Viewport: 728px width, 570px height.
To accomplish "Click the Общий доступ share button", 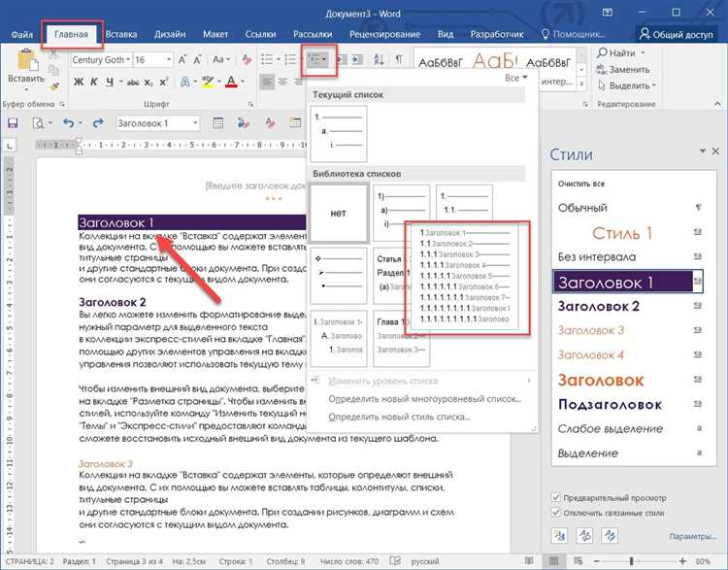I will 675,34.
